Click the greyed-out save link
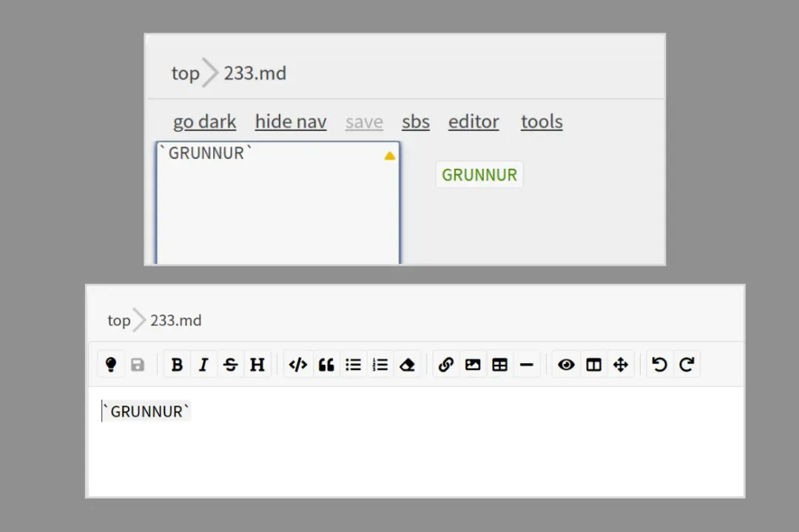 pos(364,122)
